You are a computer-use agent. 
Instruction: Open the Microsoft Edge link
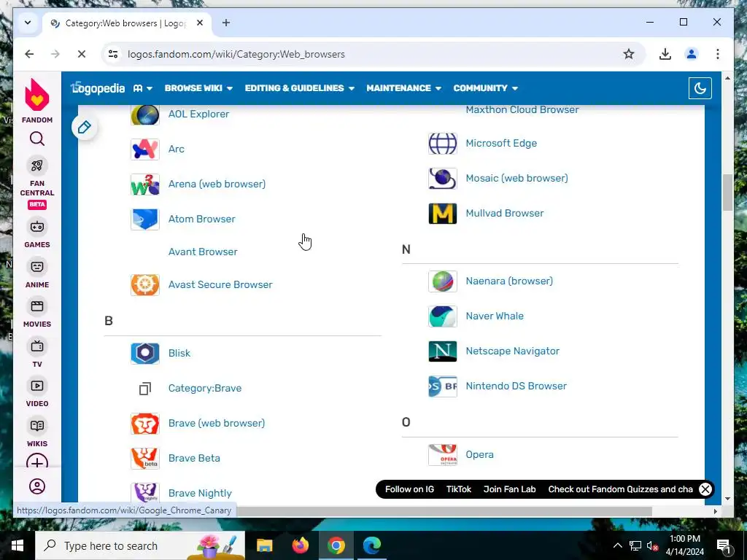tap(501, 144)
